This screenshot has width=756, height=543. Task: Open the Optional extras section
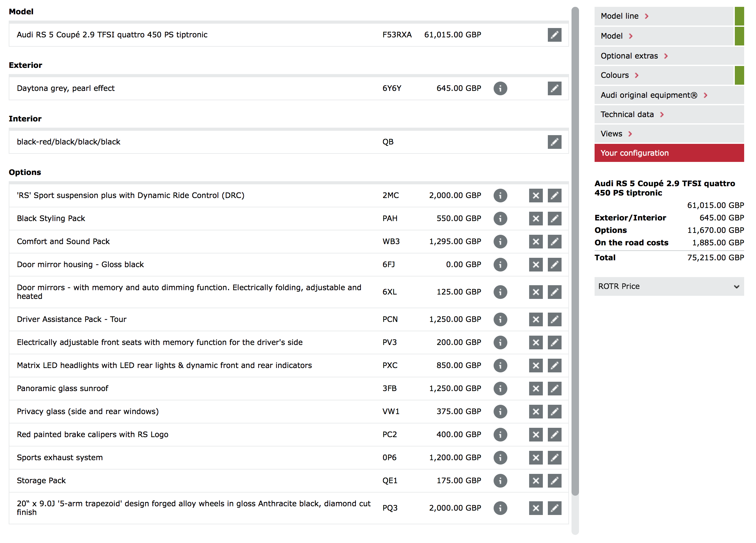pos(669,56)
